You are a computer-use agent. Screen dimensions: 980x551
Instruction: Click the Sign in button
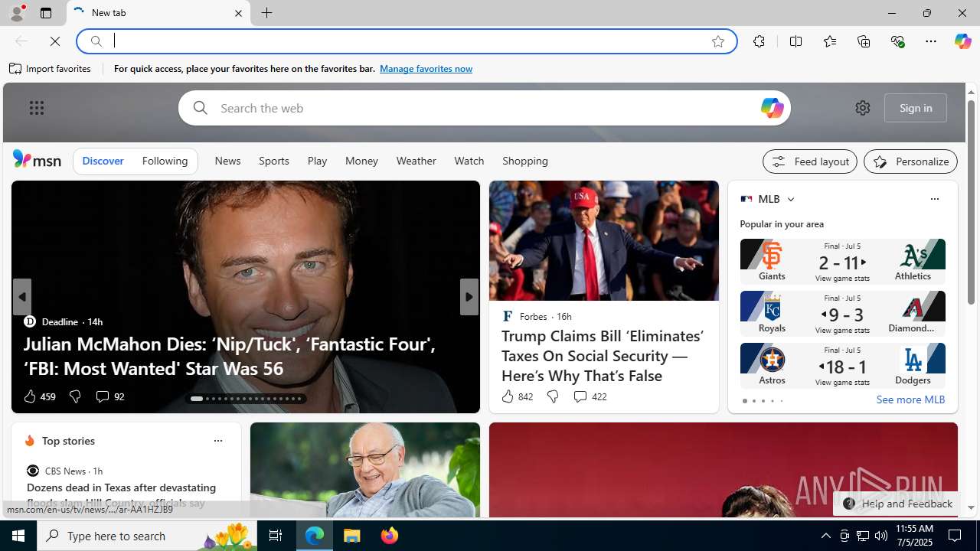point(916,108)
